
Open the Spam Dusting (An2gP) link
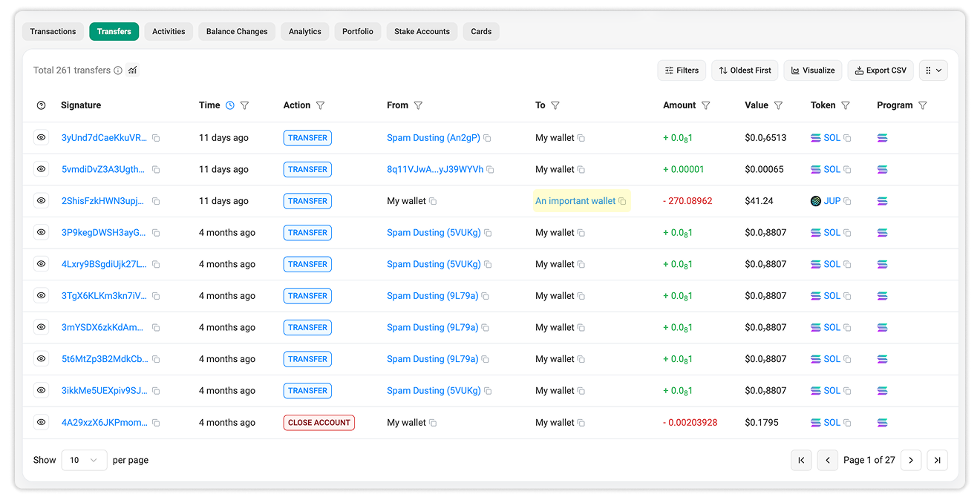coord(434,137)
